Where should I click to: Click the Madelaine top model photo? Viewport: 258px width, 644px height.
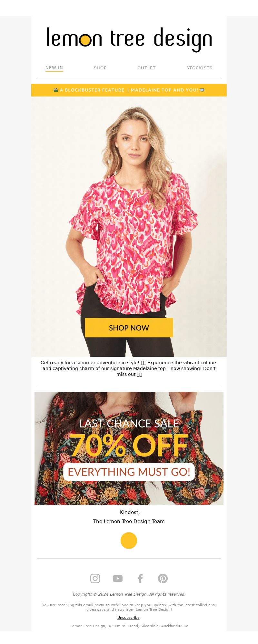(x=129, y=226)
